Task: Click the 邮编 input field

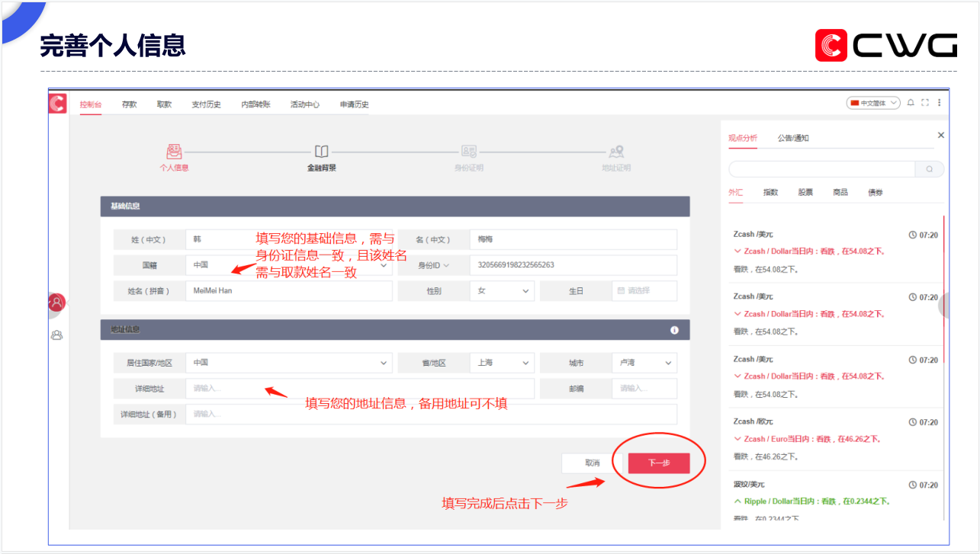Action: 644,389
